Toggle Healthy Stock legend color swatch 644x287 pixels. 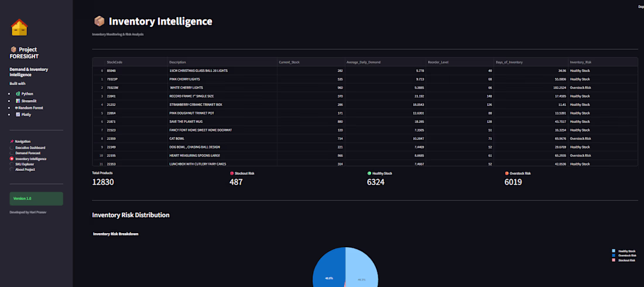614,251
